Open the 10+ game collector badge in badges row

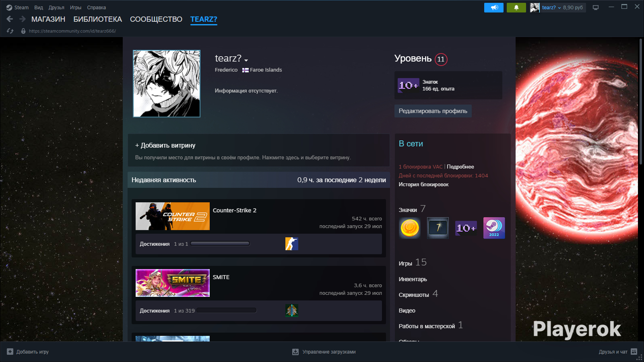point(466,228)
